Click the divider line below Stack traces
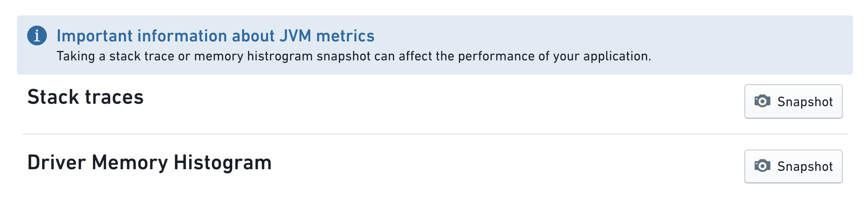Image resolution: width=868 pixels, height=200 pixels. coord(435,134)
